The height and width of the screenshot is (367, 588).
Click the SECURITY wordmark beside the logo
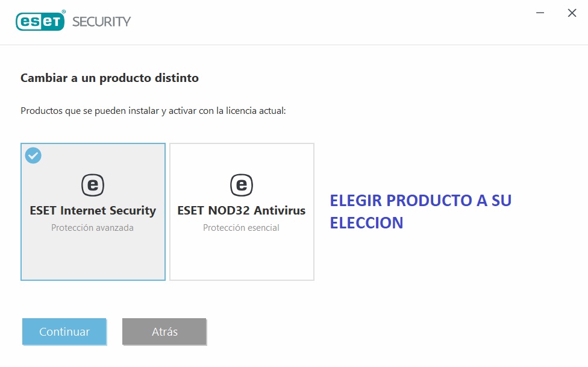pos(101,22)
